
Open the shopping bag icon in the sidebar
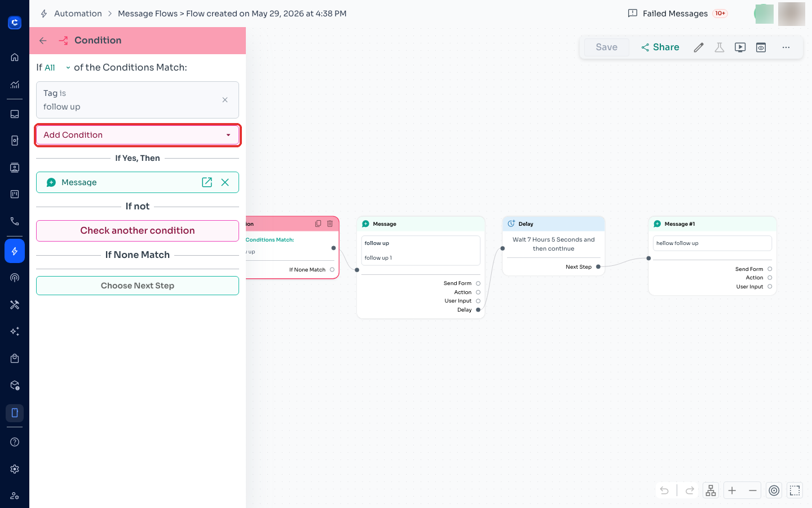[15, 358]
